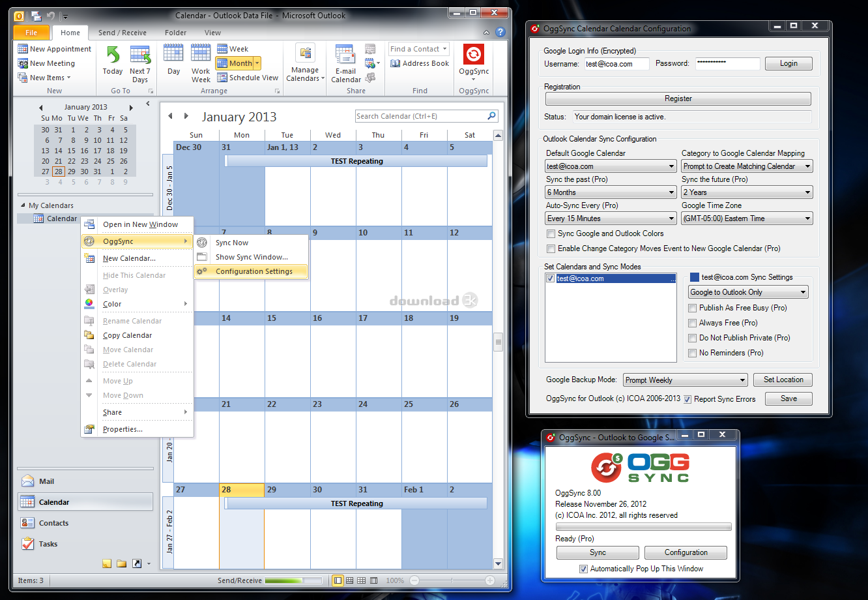868x600 pixels.
Task: Go to the previous month in calendar header
Action: 171,116
